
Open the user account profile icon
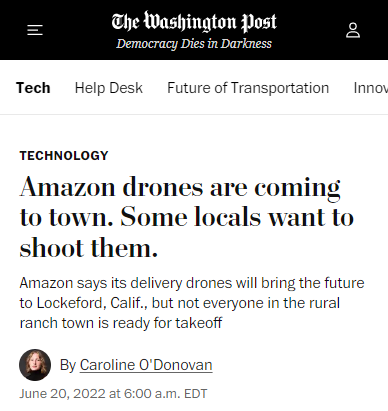(353, 30)
